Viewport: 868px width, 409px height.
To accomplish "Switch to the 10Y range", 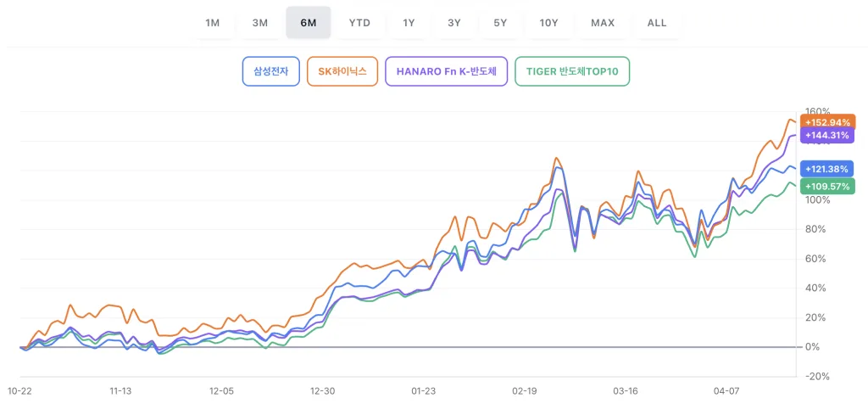I will 548,23.
